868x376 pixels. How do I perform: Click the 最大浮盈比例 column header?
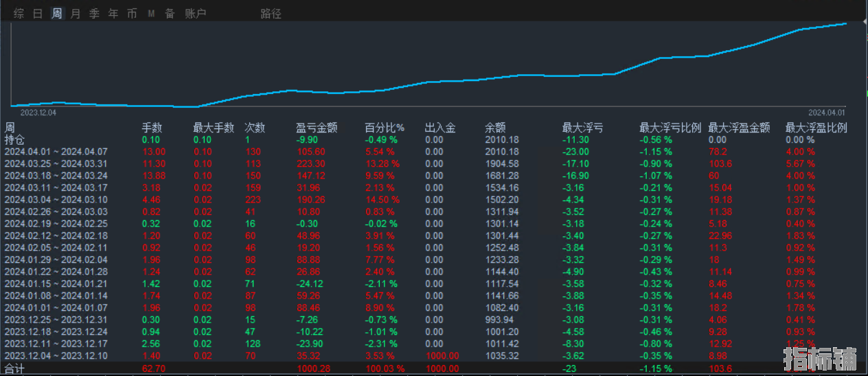pyautogui.click(x=816, y=128)
